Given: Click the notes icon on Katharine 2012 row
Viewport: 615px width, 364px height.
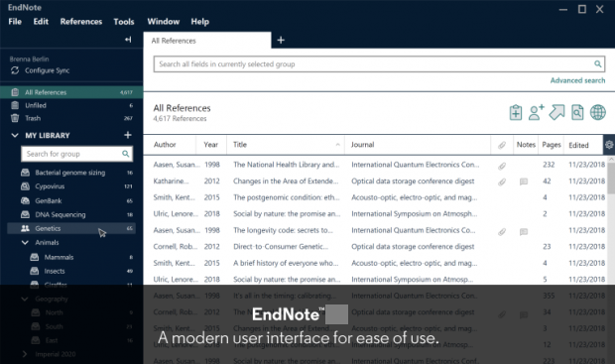Looking at the screenshot, I should tap(523, 182).
